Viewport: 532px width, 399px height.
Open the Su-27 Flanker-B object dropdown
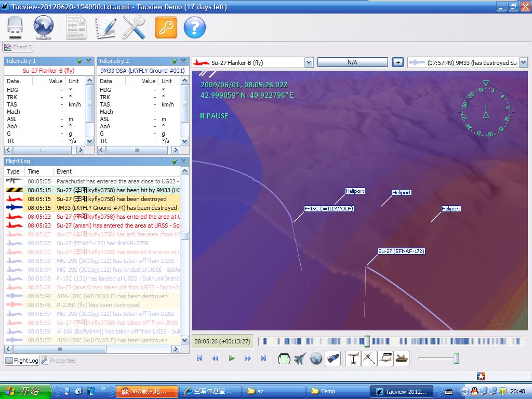coord(309,62)
